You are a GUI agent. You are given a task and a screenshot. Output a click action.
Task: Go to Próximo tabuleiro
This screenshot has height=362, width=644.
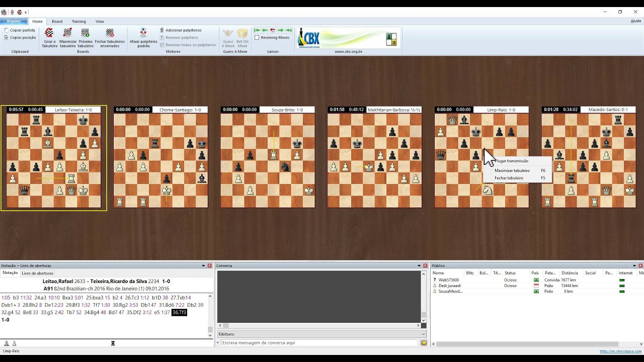click(x=85, y=33)
